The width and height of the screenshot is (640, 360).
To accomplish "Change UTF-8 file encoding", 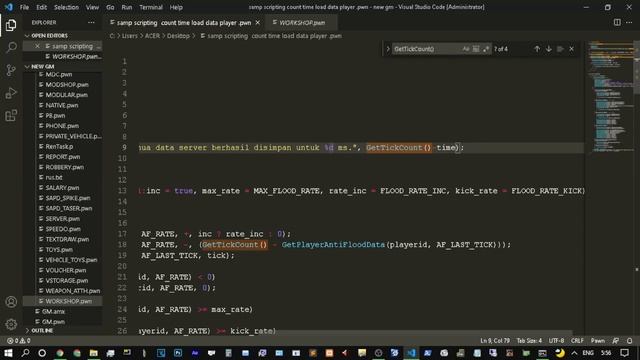I will 556,341.
